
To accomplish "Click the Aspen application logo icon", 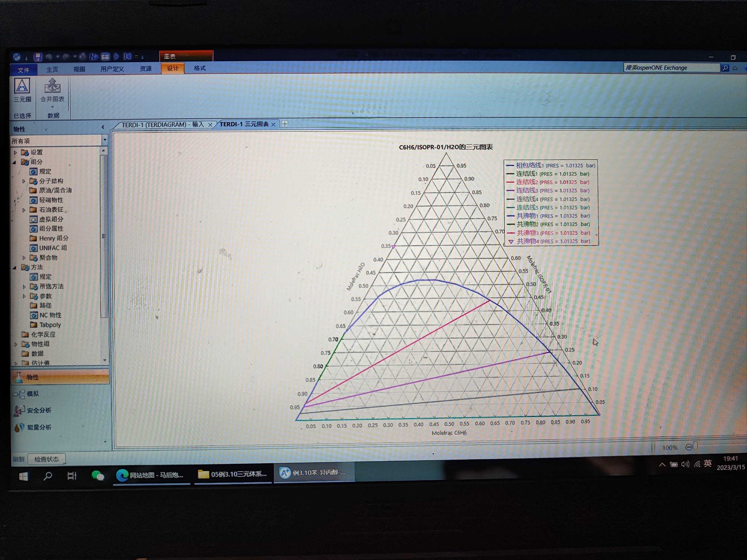I will pos(16,57).
